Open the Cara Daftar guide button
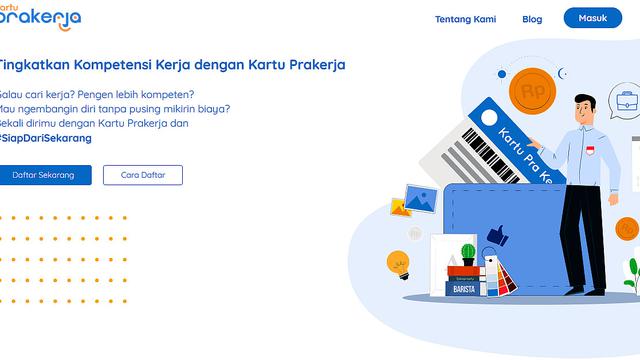Screen dimensions: 640x360 click(143, 175)
